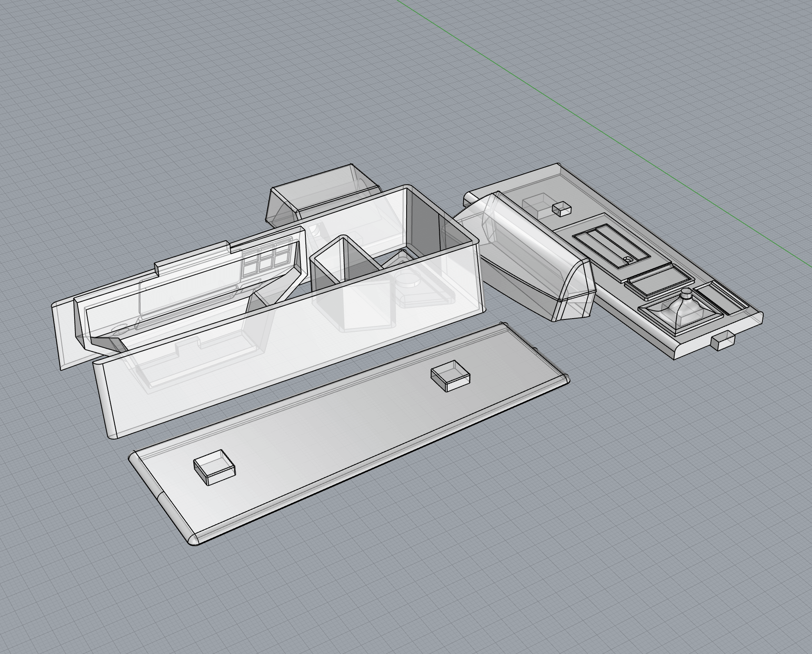
Task: Pick the square peg on the lid's left end
Action: (214, 467)
